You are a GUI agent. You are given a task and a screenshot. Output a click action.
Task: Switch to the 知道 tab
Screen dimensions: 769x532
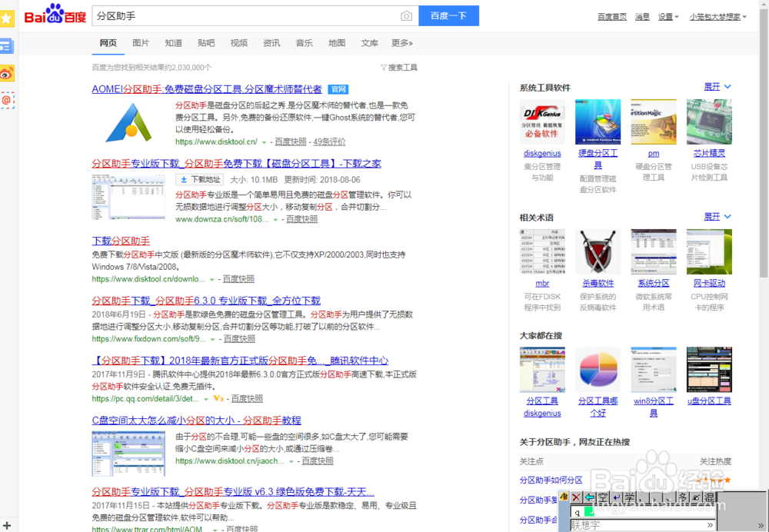(x=174, y=43)
